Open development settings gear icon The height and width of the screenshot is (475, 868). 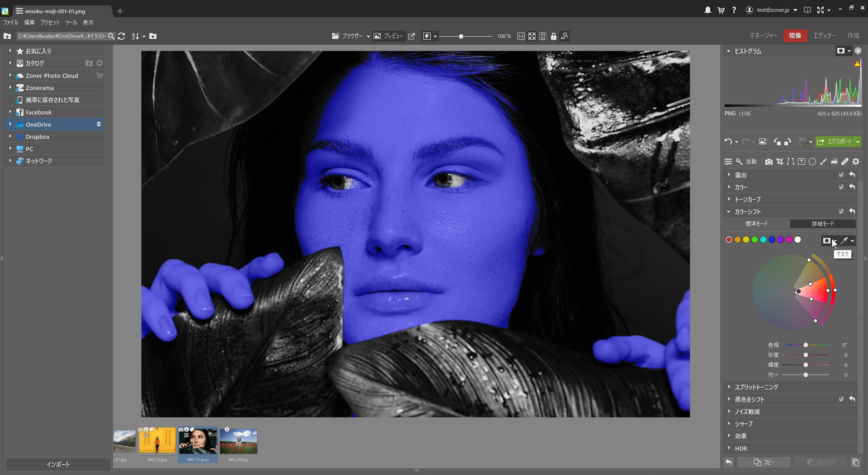[x=856, y=161]
